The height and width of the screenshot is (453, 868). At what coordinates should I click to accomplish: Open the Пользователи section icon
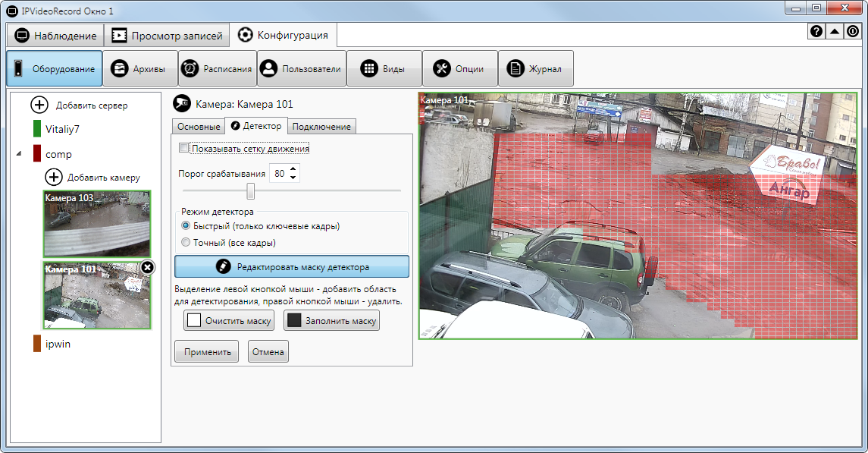268,69
